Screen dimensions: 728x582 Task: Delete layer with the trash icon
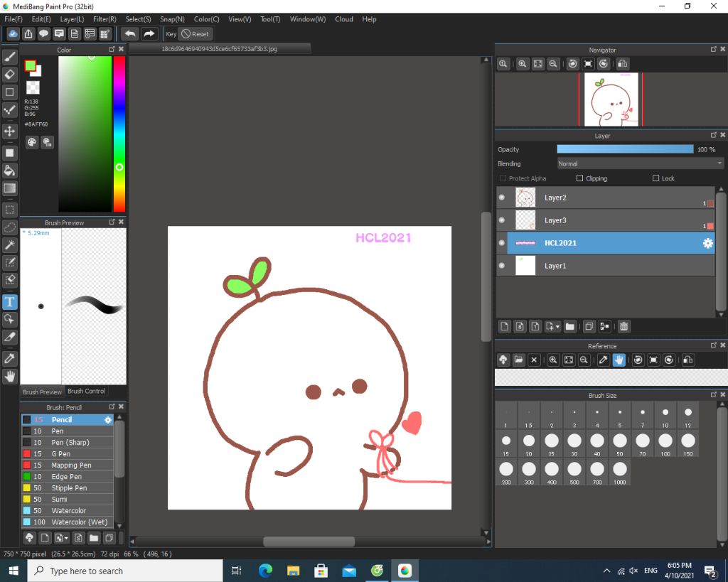[x=624, y=327]
